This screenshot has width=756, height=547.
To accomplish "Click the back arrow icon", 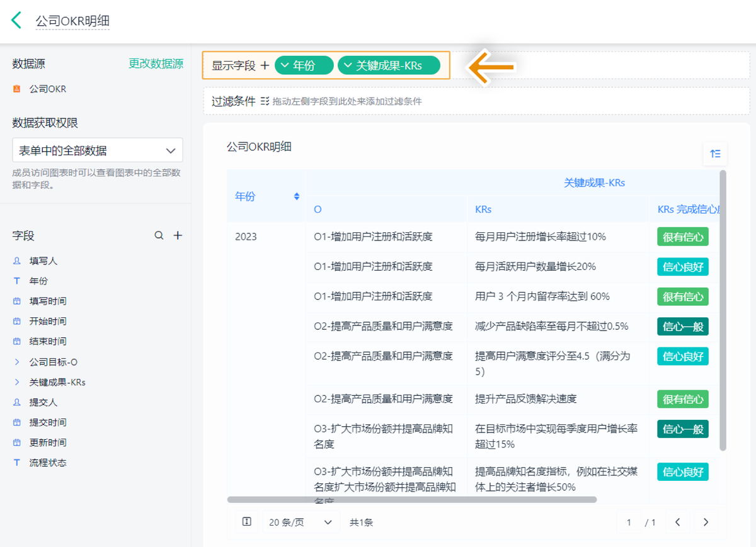I will click(16, 20).
